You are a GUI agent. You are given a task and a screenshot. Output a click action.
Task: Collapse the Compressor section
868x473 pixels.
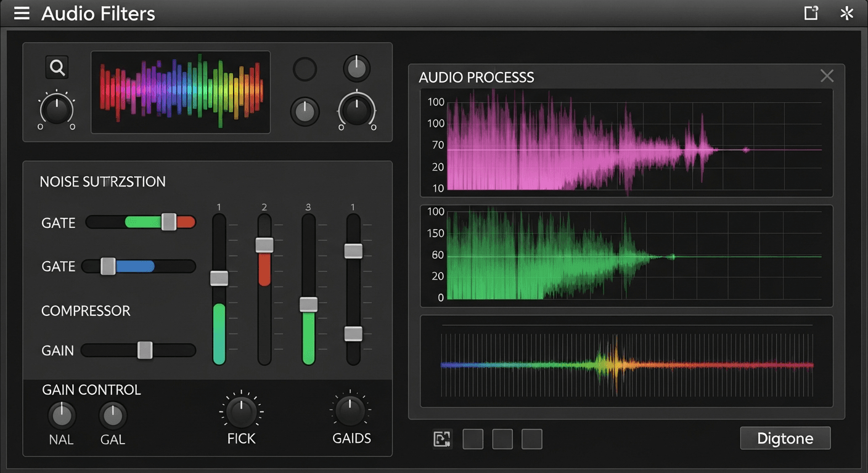(x=86, y=311)
